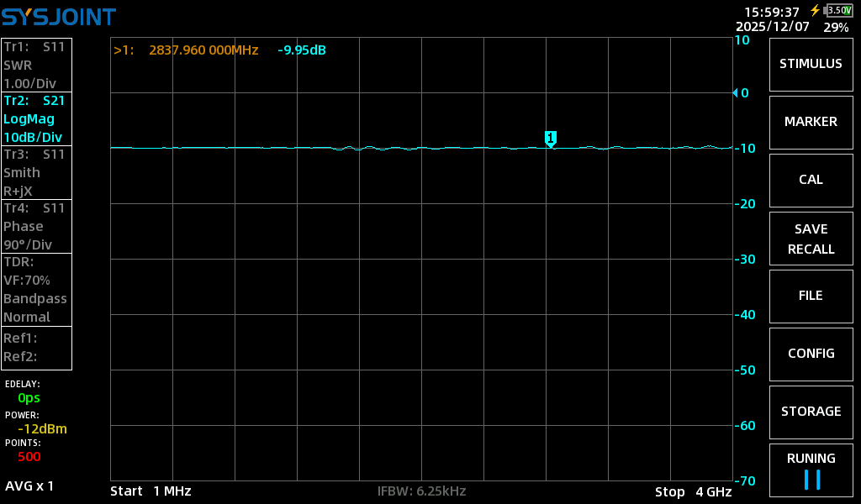Image resolution: width=861 pixels, height=504 pixels.
Task: Open SAVE RECALL menu
Action: [811, 239]
